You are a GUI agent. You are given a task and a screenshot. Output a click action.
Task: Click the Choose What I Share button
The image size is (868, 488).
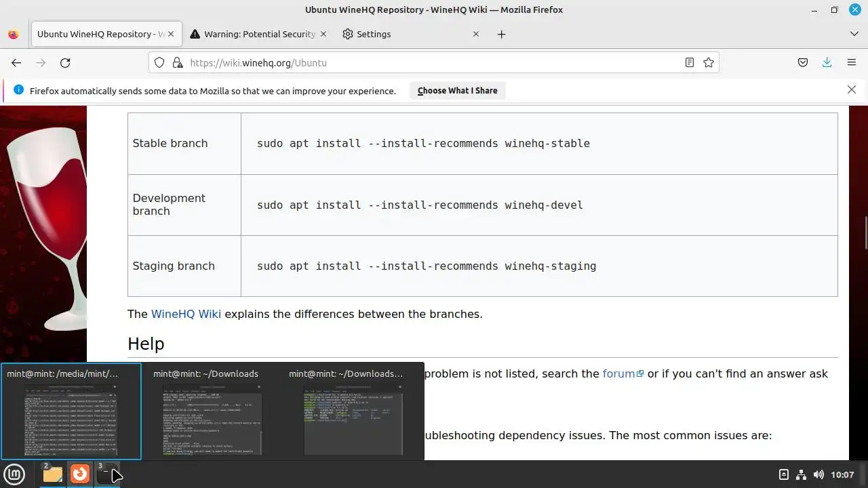click(x=457, y=91)
